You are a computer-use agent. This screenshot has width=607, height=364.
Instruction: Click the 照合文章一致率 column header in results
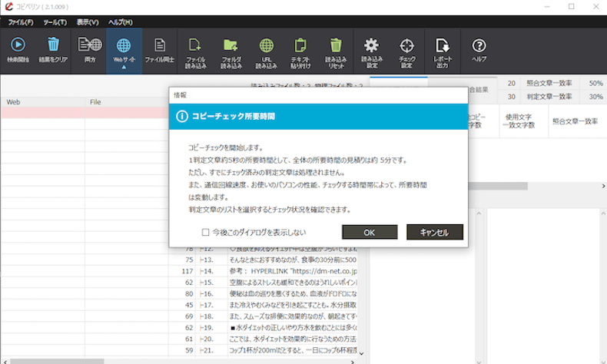tap(577, 121)
